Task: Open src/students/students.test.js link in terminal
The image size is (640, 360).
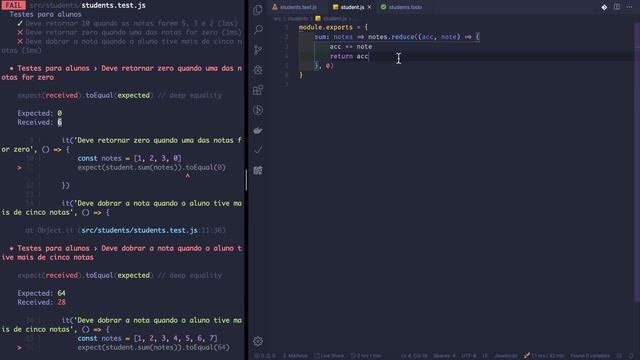Action: (x=139, y=230)
